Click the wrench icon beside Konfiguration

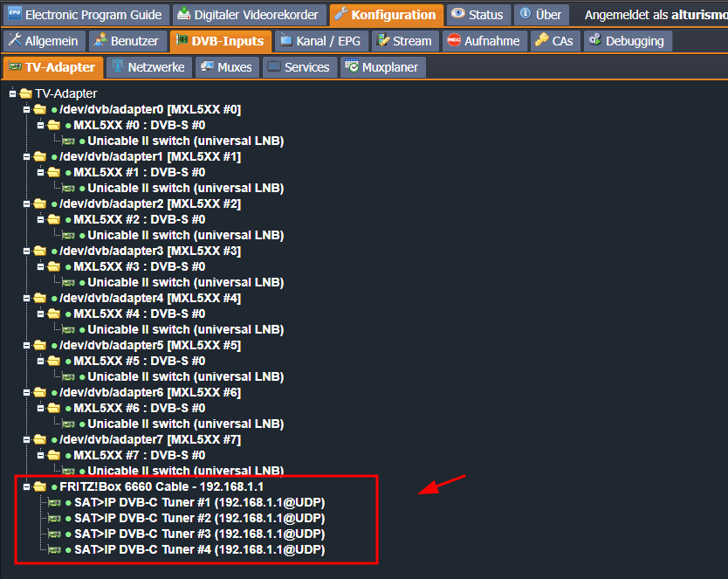341,14
